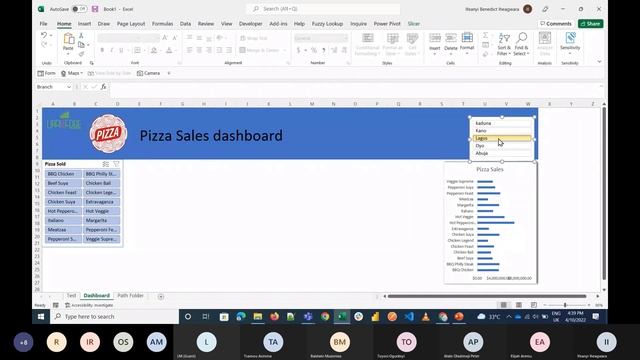Viewport: 640px width, 360px height.
Task: Click the Comments button
Action: point(556,24)
